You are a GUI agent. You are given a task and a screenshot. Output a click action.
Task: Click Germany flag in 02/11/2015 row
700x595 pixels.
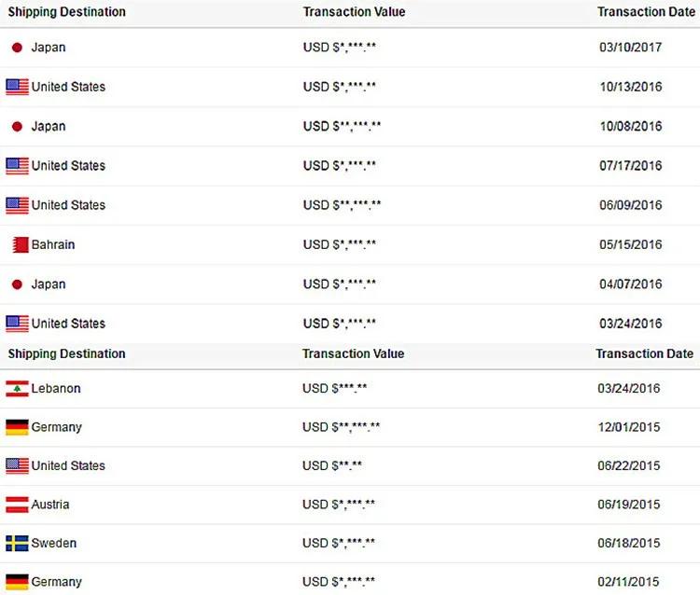17,582
